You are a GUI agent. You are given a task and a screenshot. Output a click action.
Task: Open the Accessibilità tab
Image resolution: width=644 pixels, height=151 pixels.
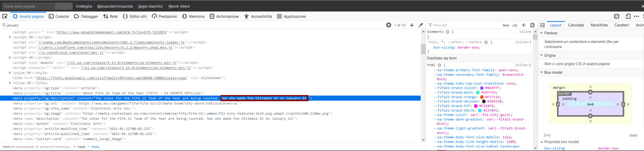[258, 16]
